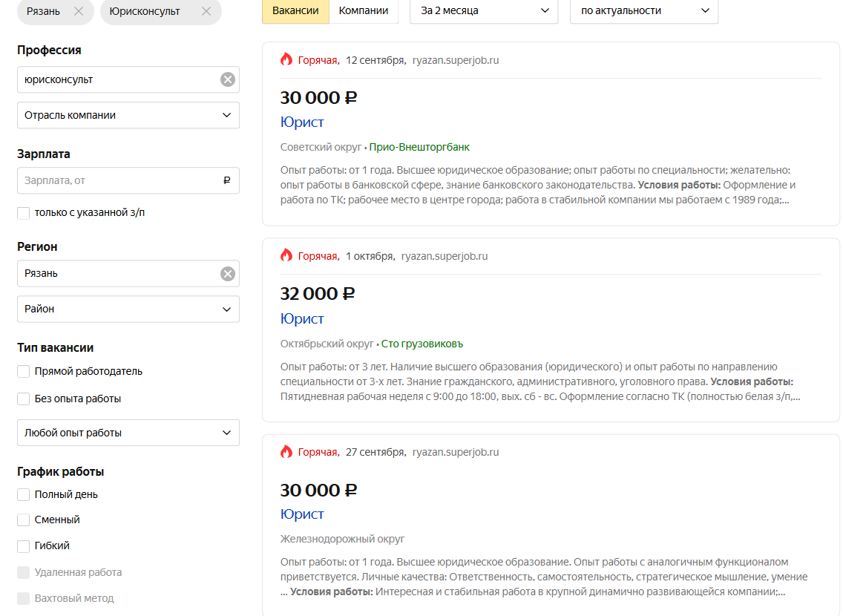Image resolution: width=843 pixels, height=616 pixels.
Task: Check the Прямой работодатель option
Action: [24, 371]
